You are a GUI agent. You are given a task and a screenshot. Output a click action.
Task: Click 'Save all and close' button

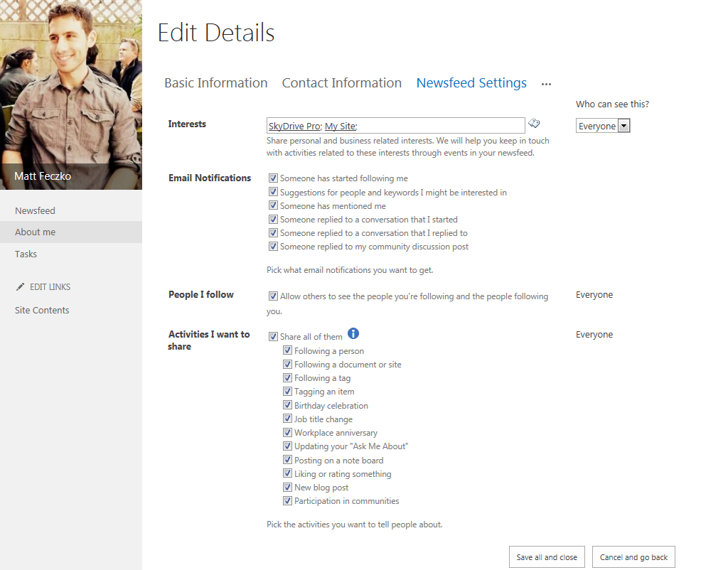tap(547, 557)
